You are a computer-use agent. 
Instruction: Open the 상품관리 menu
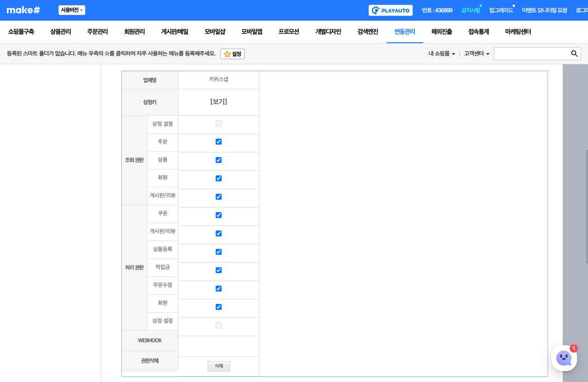(61, 32)
